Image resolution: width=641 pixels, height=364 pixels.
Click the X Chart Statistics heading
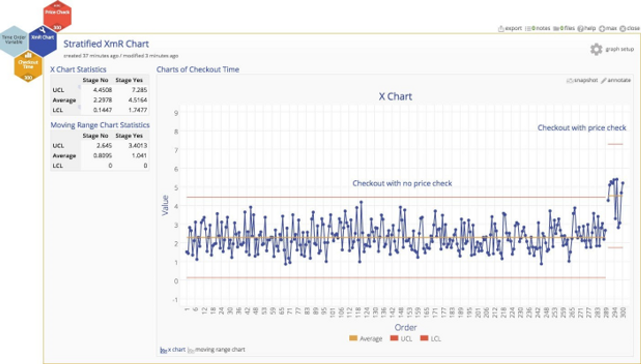(x=78, y=69)
